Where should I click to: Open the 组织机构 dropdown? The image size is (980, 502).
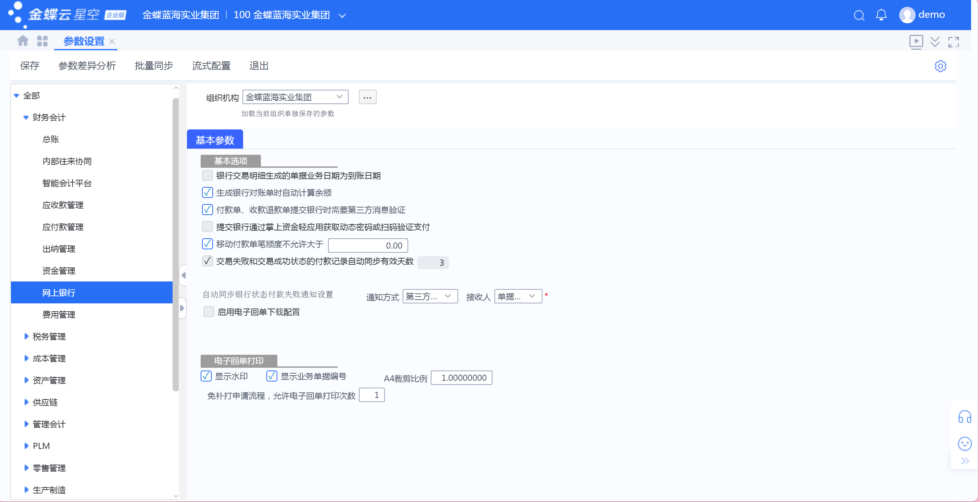(295, 97)
